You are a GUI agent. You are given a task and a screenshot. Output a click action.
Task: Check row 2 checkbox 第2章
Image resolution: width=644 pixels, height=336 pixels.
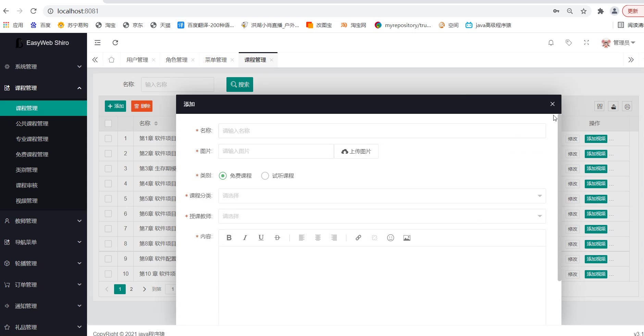click(x=108, y=154)
